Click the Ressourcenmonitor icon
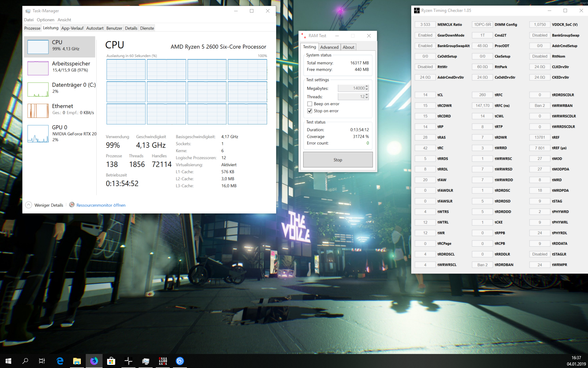Screen dimensions: 588x368 coord(72,205)
